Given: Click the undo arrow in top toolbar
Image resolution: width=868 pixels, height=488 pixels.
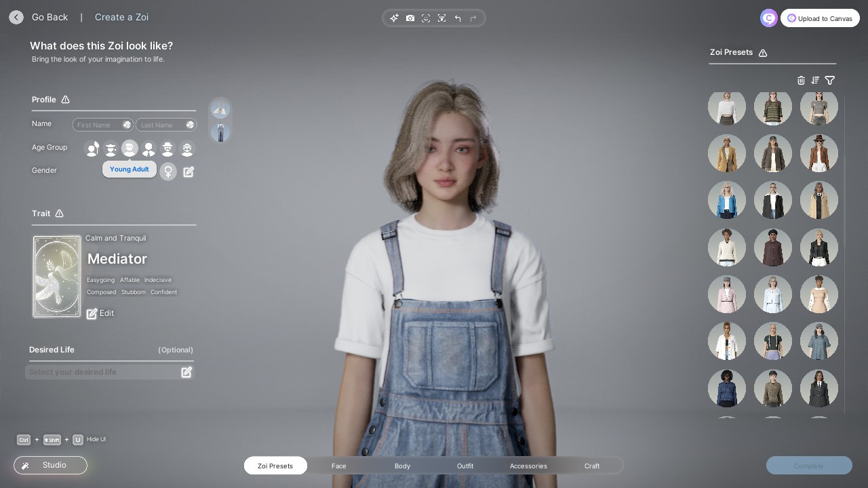Looking at the screenshot, I should (x=458, y=18).
